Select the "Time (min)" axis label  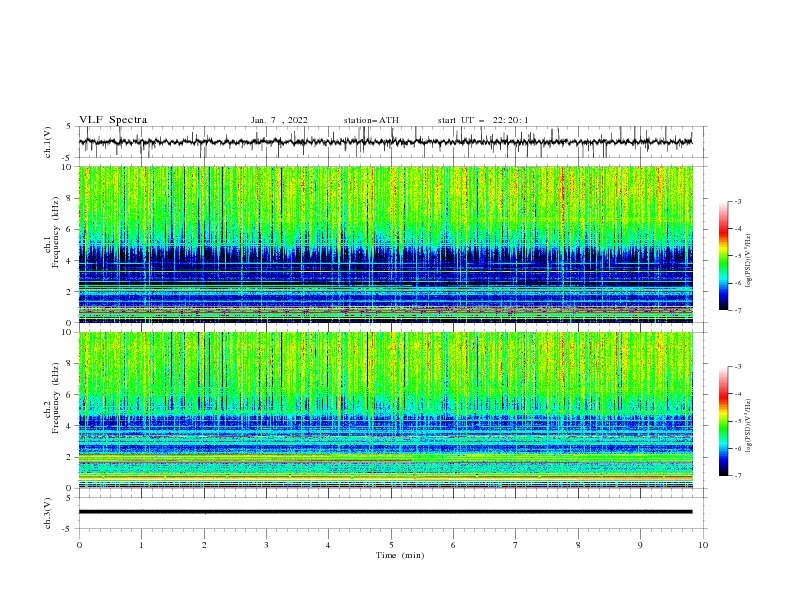[x=400, y=555]
